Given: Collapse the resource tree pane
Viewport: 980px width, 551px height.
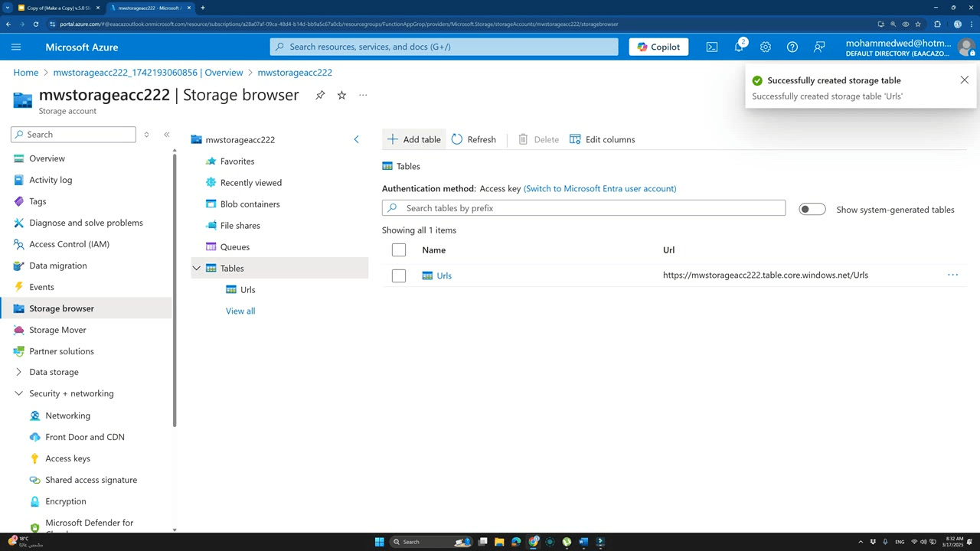Looking at the screenshot, I should point(356,139).
